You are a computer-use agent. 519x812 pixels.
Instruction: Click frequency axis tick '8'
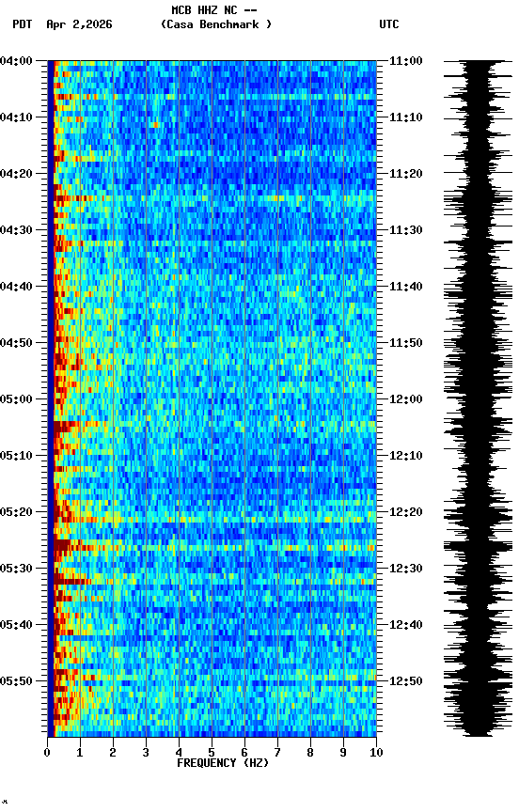(x=310, y=753)
